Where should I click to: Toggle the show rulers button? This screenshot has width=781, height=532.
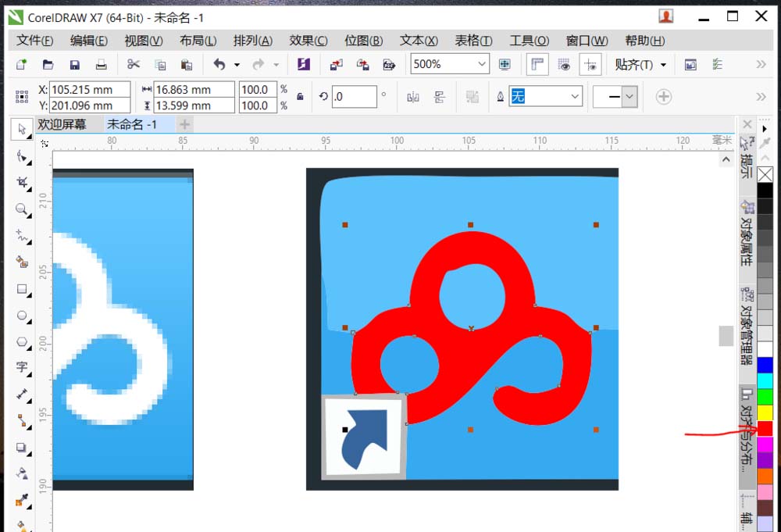(537, 65)
